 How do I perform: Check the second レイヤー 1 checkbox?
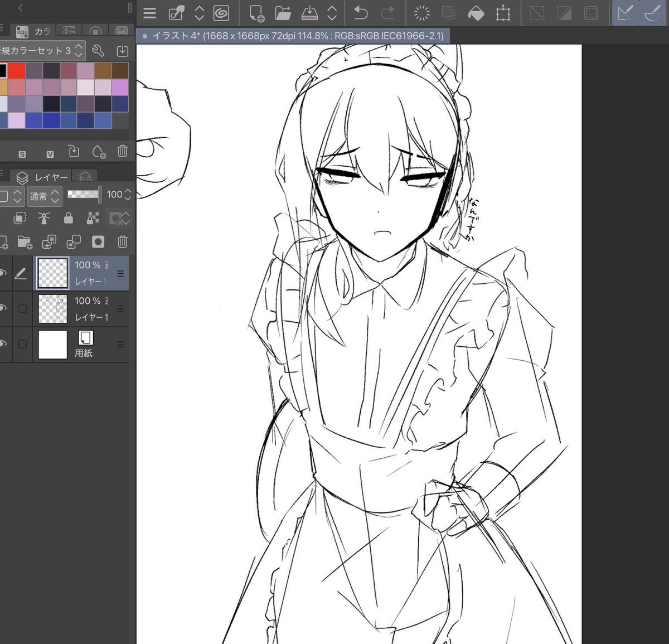(x=22, y=308)
